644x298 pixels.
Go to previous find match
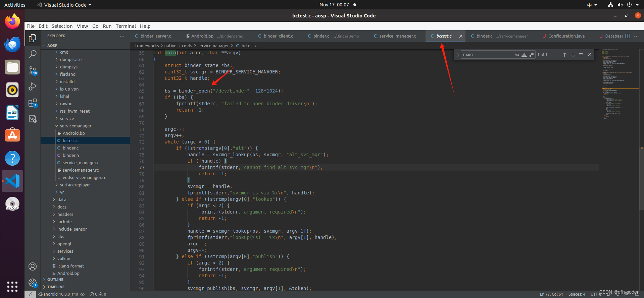point(564,55)
